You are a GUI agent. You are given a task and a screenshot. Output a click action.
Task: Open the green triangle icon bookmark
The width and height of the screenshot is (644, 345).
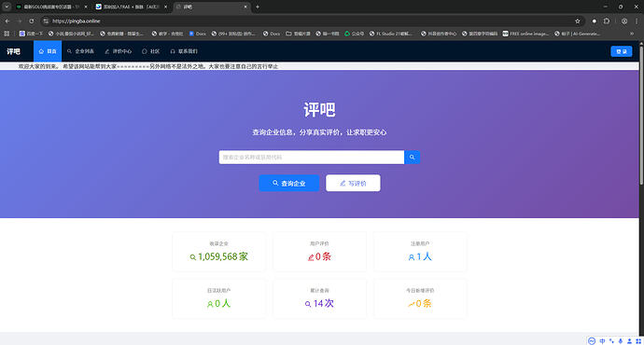354,34
